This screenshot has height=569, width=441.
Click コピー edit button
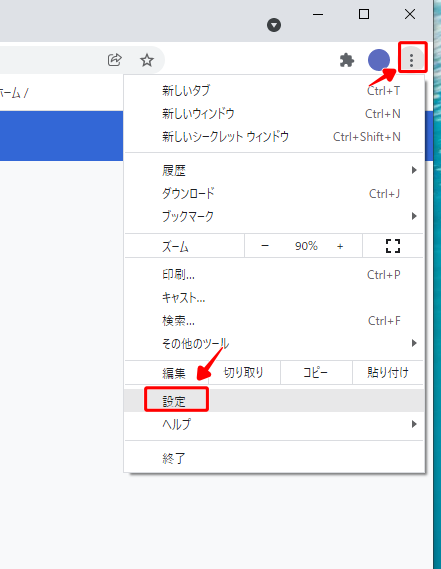point(316,372)
